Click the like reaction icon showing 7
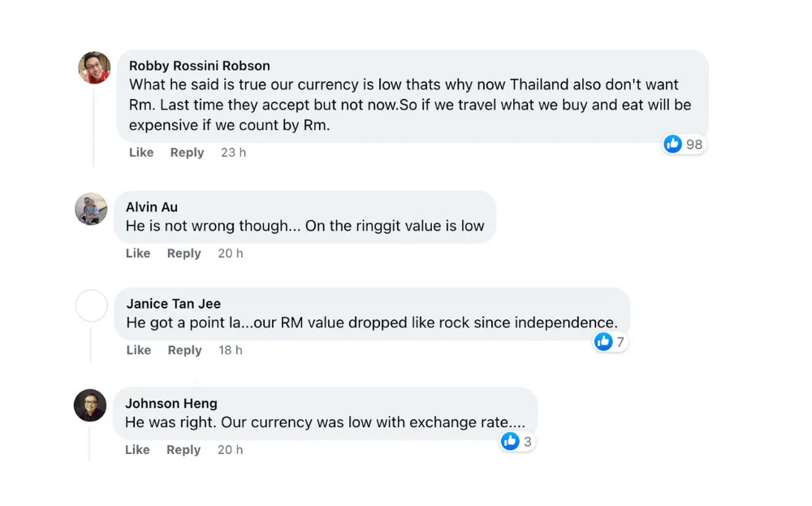The width and height of the screenshot is (812, 506). pos(603,341)
